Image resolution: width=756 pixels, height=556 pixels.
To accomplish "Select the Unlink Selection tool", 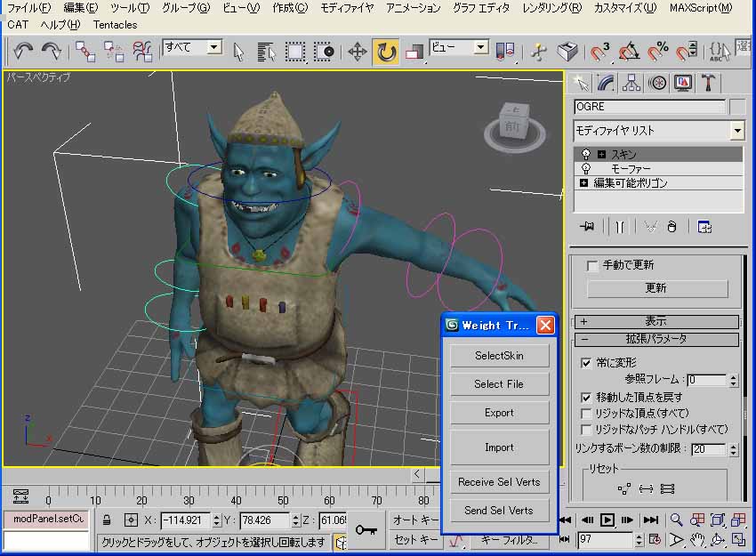I will pyautogui.click(x=114, y=51).
